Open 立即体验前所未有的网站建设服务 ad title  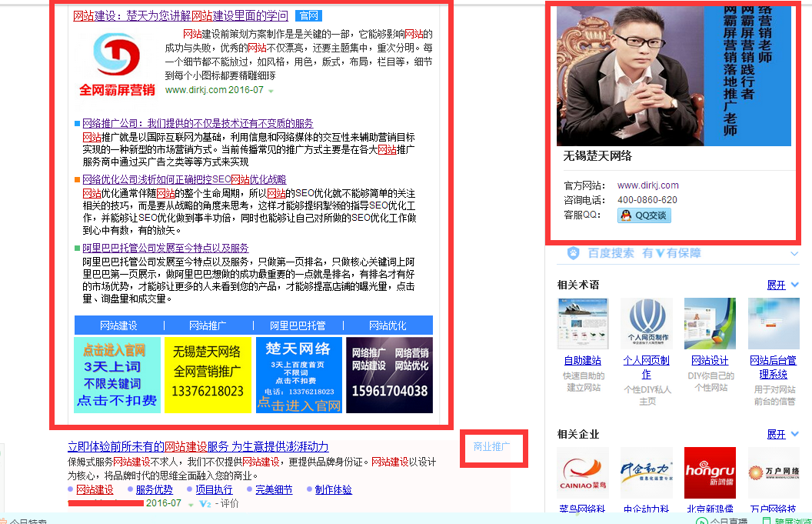(198, 446)
